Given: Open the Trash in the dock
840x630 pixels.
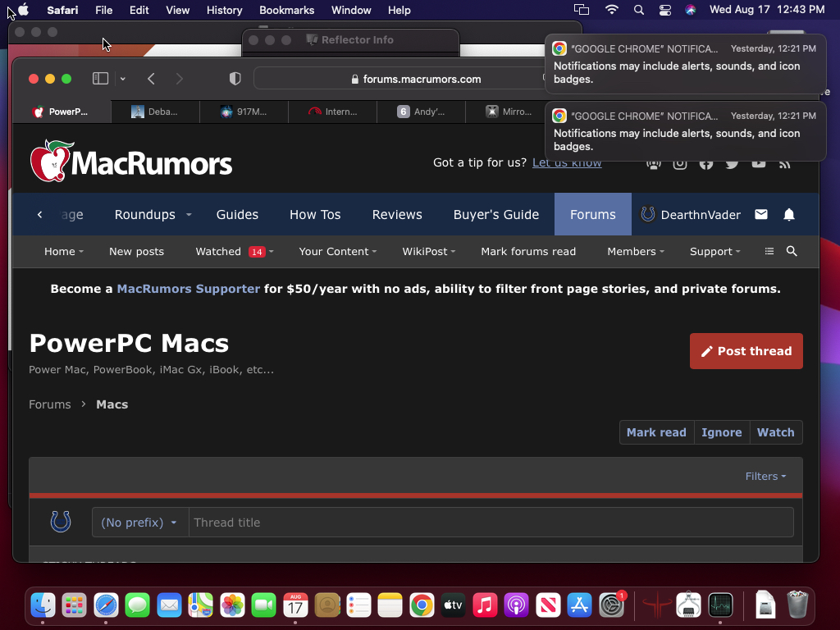Looking at the screenshot, I should (797, 605).
